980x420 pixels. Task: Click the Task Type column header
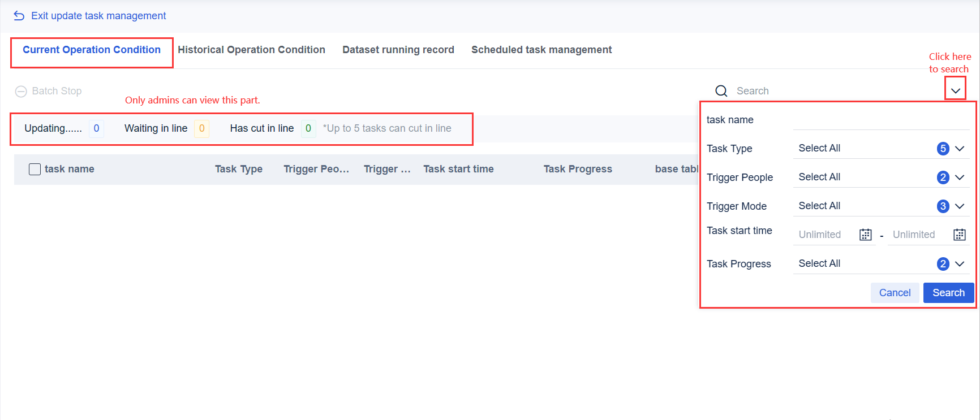[x=239, y=169]
